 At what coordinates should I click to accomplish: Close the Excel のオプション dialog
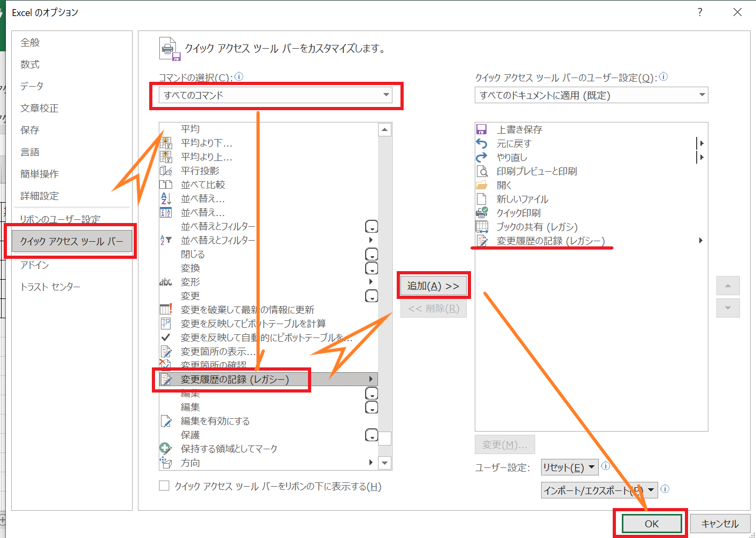(x=737, y=12)
